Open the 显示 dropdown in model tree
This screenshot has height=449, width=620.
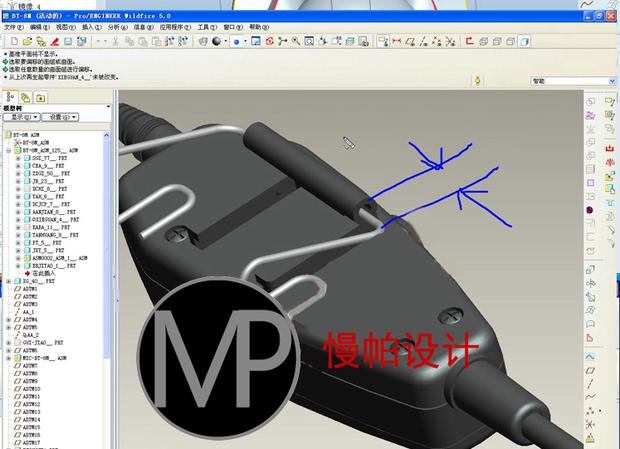click(20, 117)
